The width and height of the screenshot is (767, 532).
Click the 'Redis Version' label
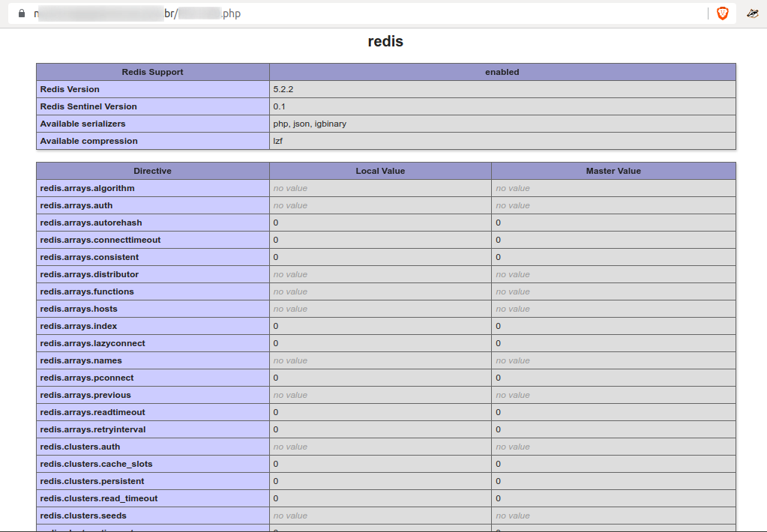[x=70, y=89]
